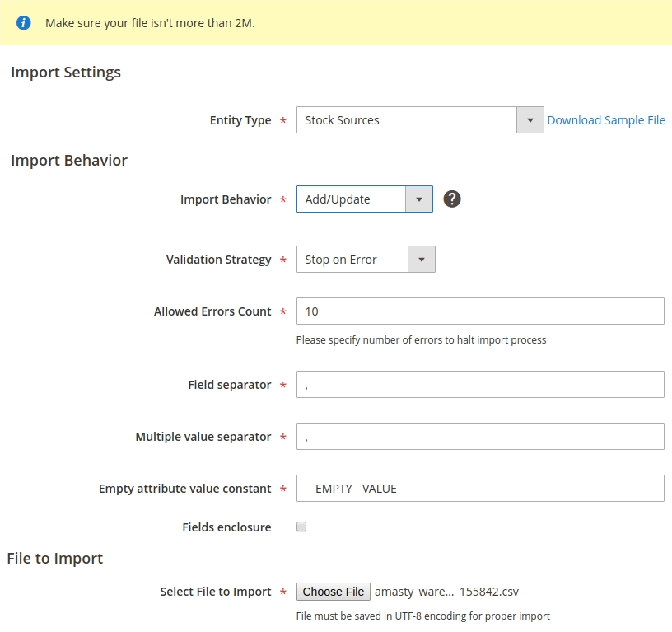Expand the Import Behavior Add/Update dropdown
The width and height of the screenshot is (672, 632).
point(364,199)
